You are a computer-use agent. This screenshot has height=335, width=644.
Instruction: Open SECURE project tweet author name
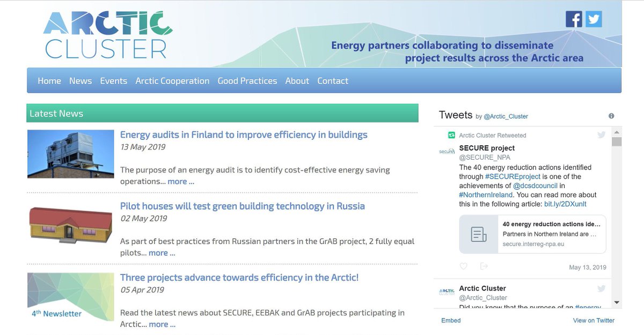click(487, 148)
